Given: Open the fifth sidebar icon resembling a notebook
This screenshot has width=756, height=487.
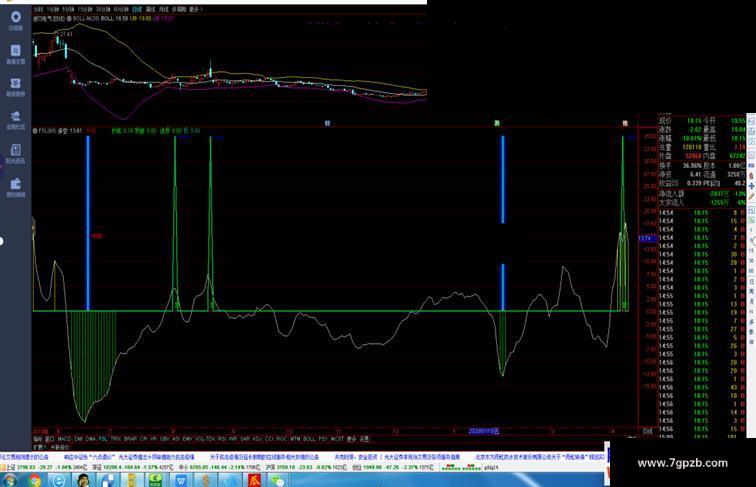Looking at the screenshot, I should [x=15, y=150].
